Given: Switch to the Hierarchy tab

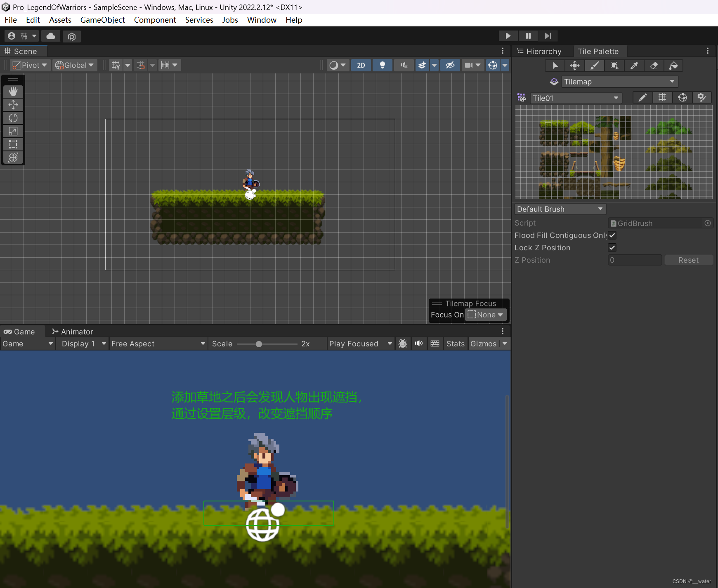Looking at the screenshot, I should click(539, 52).
